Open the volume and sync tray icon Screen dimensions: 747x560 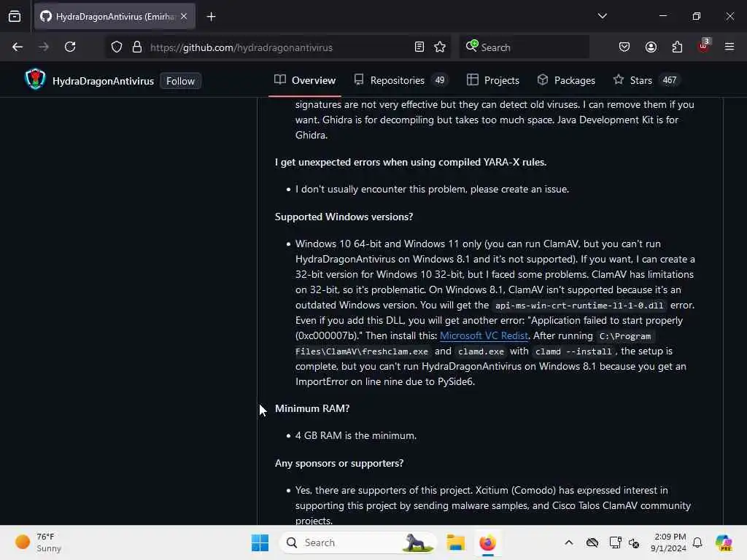pyautogui.click(x=634, y=542)
